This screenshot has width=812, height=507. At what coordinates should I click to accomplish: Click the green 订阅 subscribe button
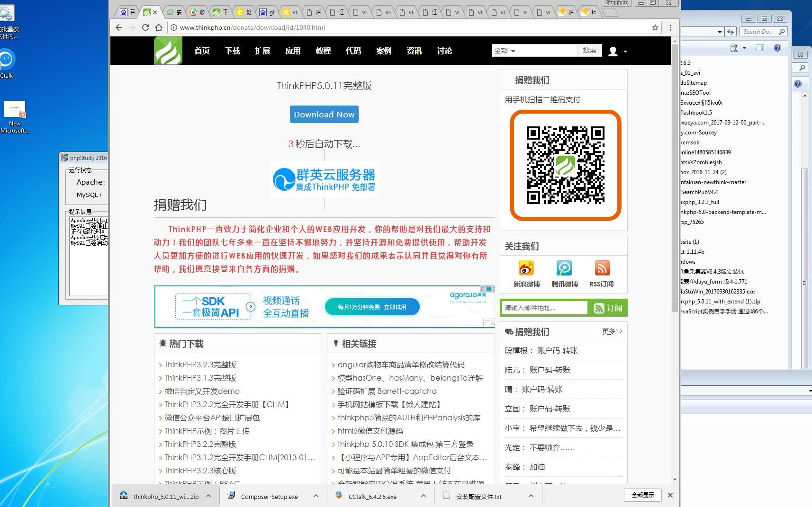coord(608,308)
